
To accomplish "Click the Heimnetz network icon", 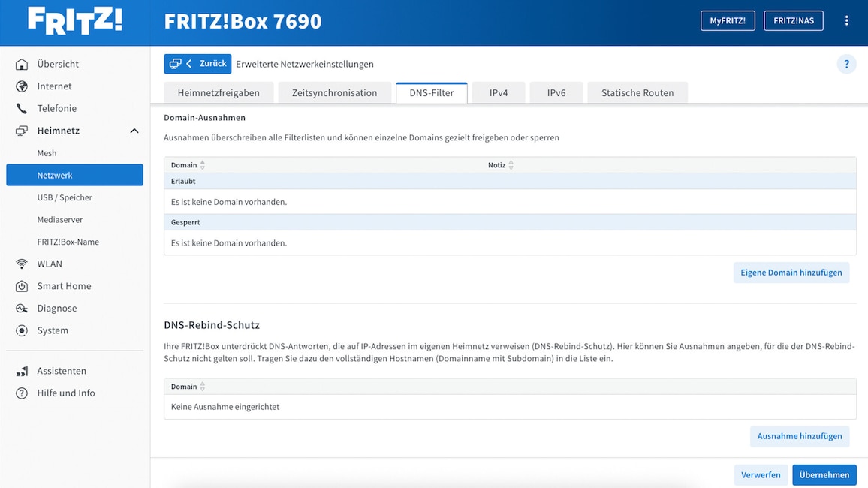I will (x=22, y=131).
